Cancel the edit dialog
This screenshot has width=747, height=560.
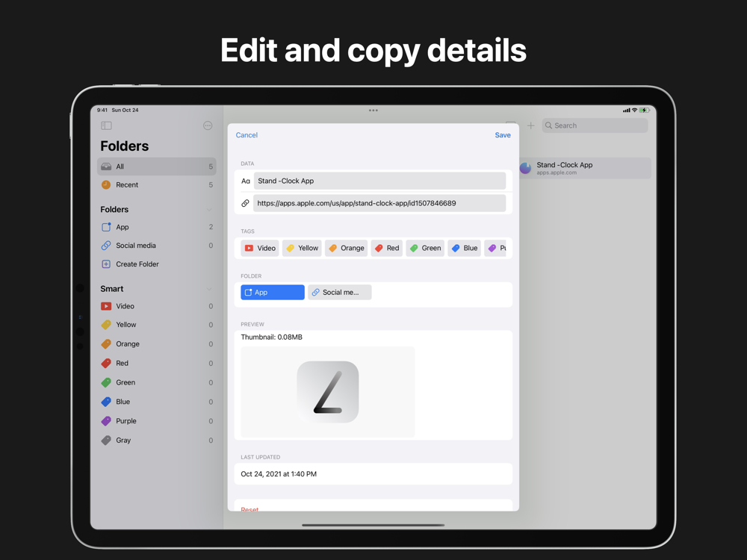tap(247, 135)
